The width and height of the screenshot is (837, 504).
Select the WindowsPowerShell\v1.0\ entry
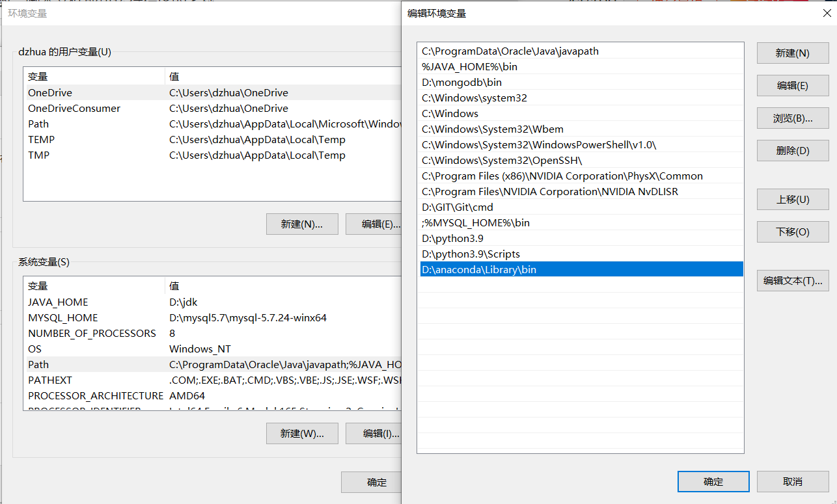tap(581, 144)
